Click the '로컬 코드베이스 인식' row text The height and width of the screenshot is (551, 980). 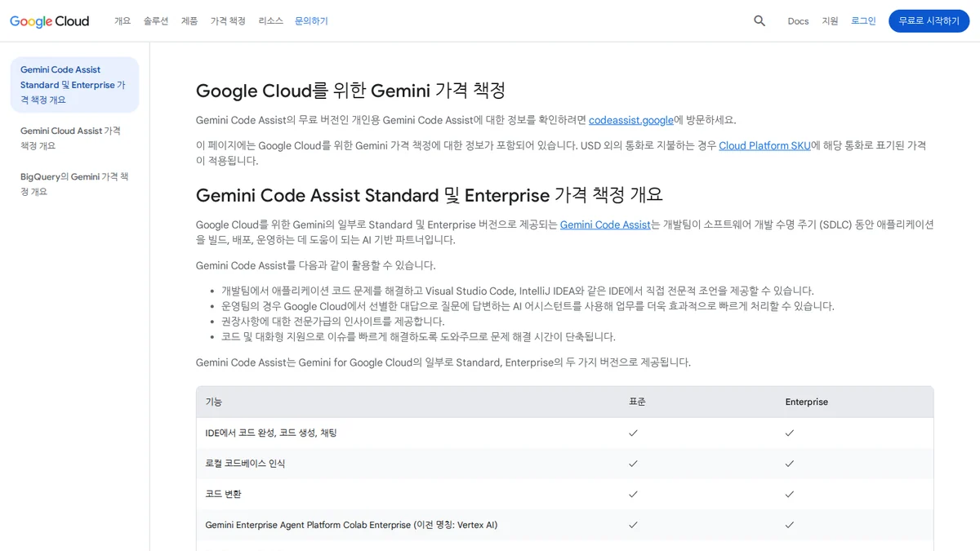click(x=246, y=464)
